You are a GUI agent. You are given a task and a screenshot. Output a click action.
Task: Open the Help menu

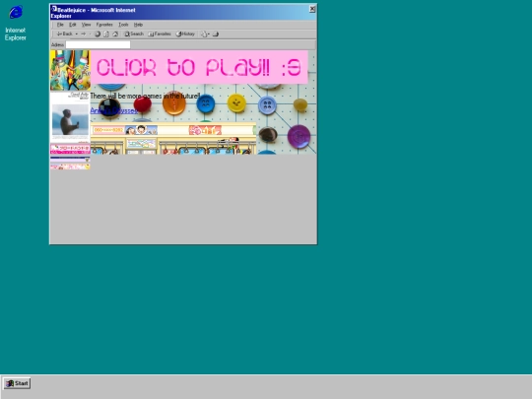click(138, 25)
